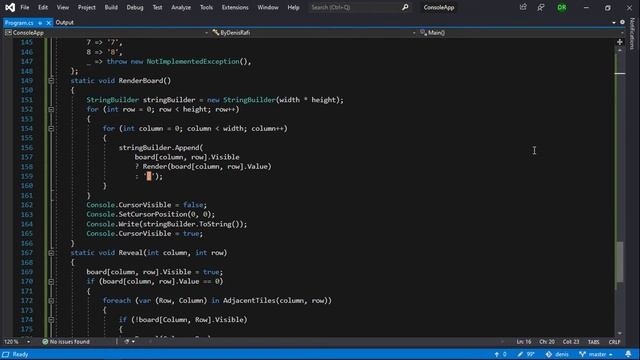Open the tab list dropdown arrow
The width and height of the screenshot is (640, 360).
(x=614, y=23)
